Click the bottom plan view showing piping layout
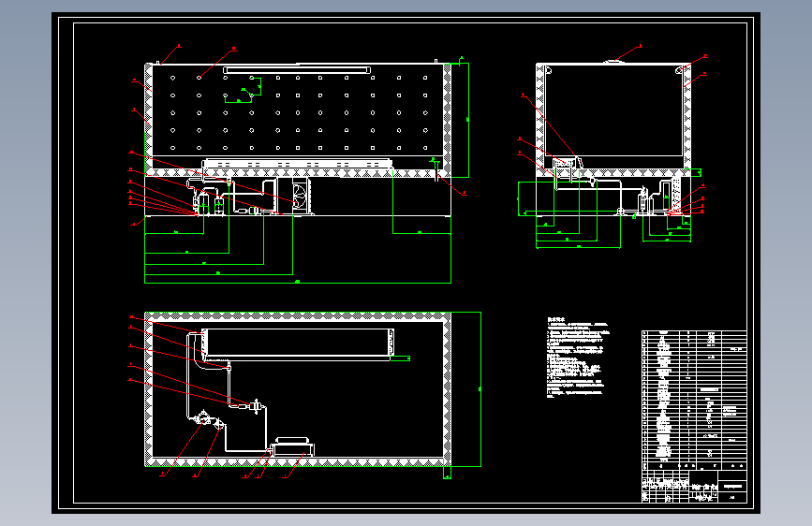Image resolution: width=812 pixels, height=526 pixels. (x=298, y=389)
